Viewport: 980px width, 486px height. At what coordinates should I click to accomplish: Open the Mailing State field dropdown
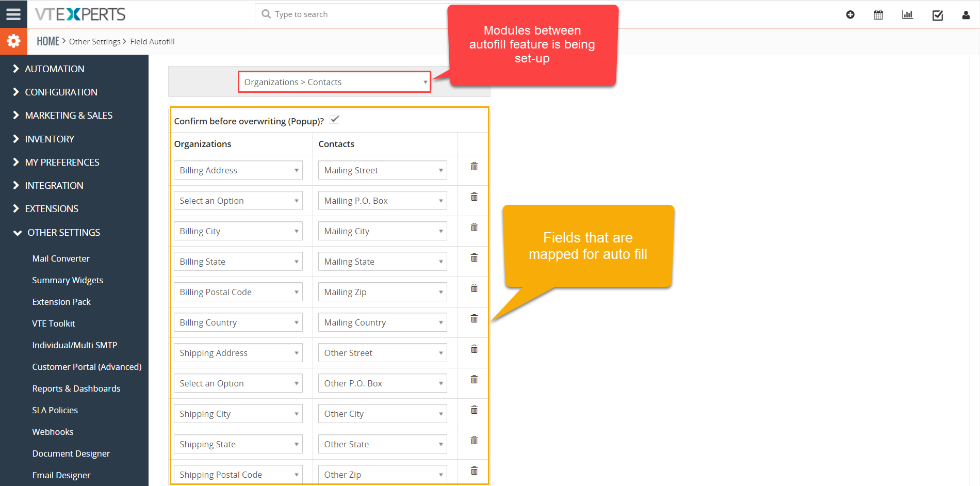[382, 262]
